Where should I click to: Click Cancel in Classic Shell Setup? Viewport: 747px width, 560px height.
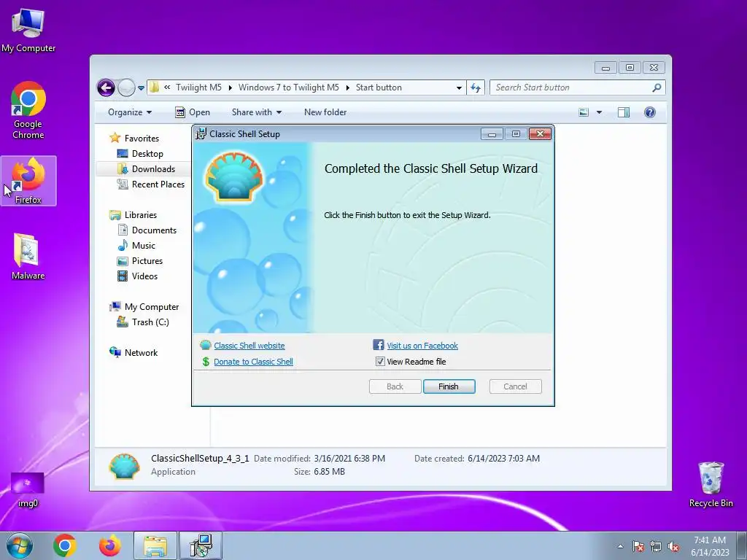pos(516,386)
